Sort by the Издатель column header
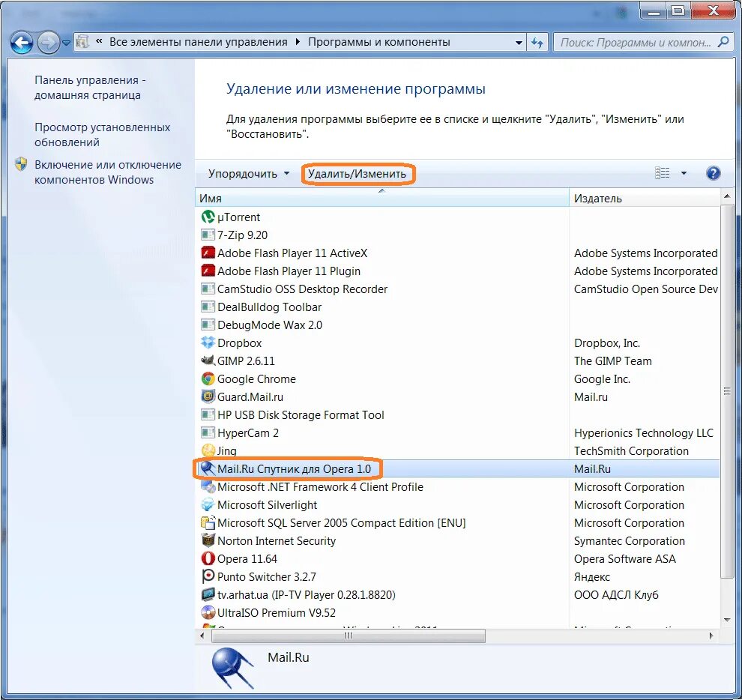The height and width of the screenshot is (700, 742). 645,198
